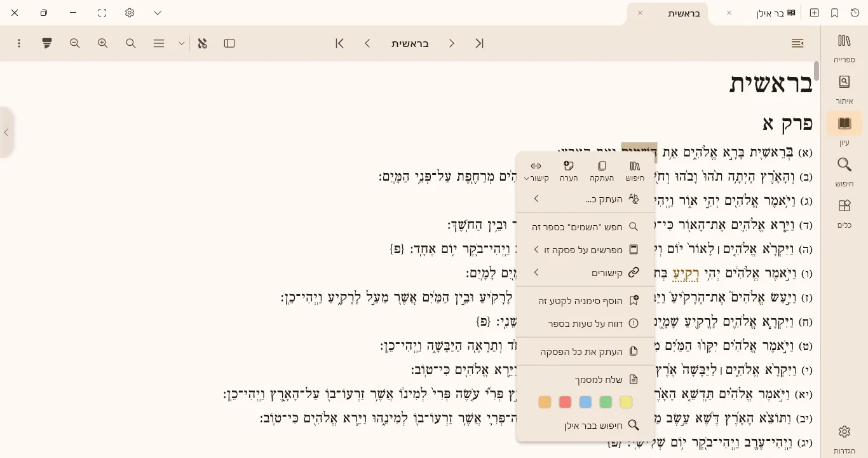Open the חיפוש search section in sidebar
The width and height of the screenshot is (868, 458).
[x=844, y=172]
